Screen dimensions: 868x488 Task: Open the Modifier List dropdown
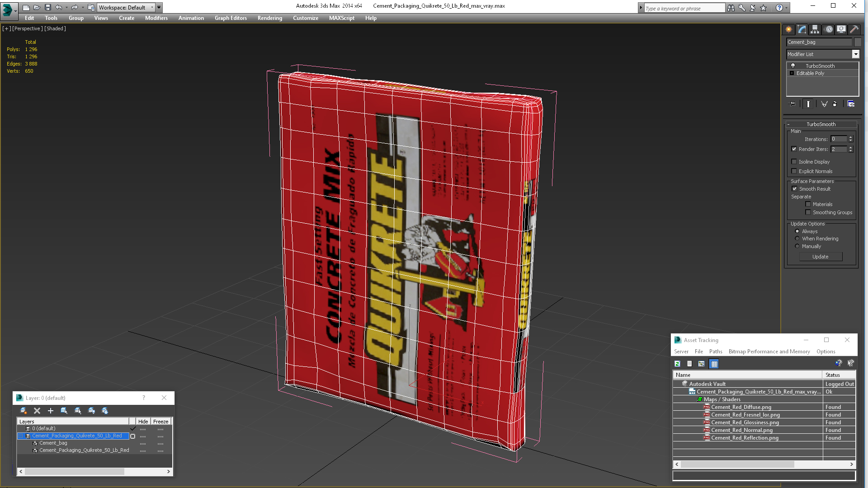click(x=855, y=54)
